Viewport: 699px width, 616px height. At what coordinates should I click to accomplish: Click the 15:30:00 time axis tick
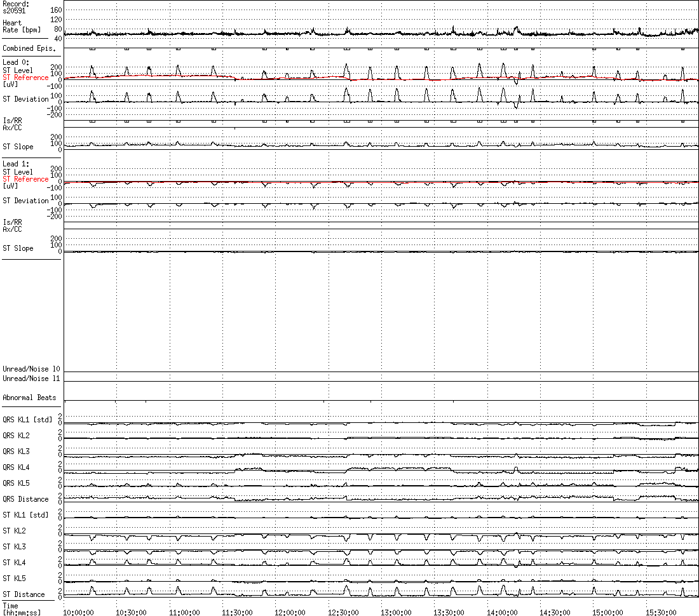pos(661,612)
